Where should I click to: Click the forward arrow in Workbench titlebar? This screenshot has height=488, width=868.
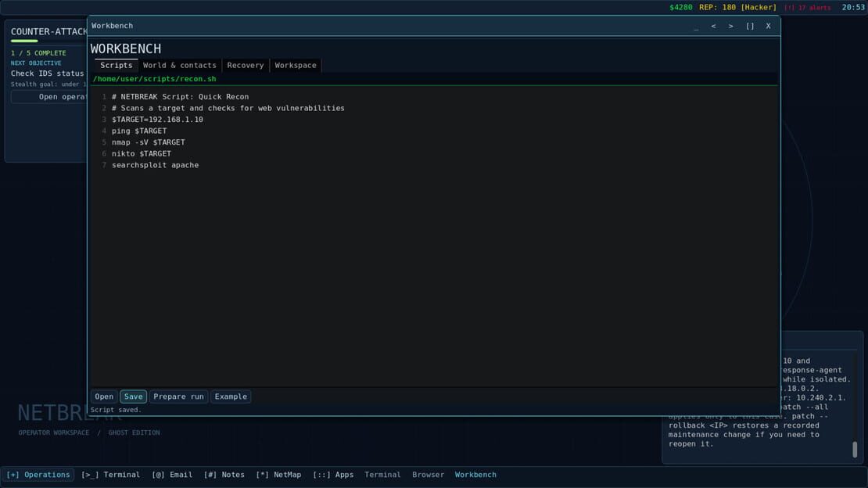coord(730,26)
